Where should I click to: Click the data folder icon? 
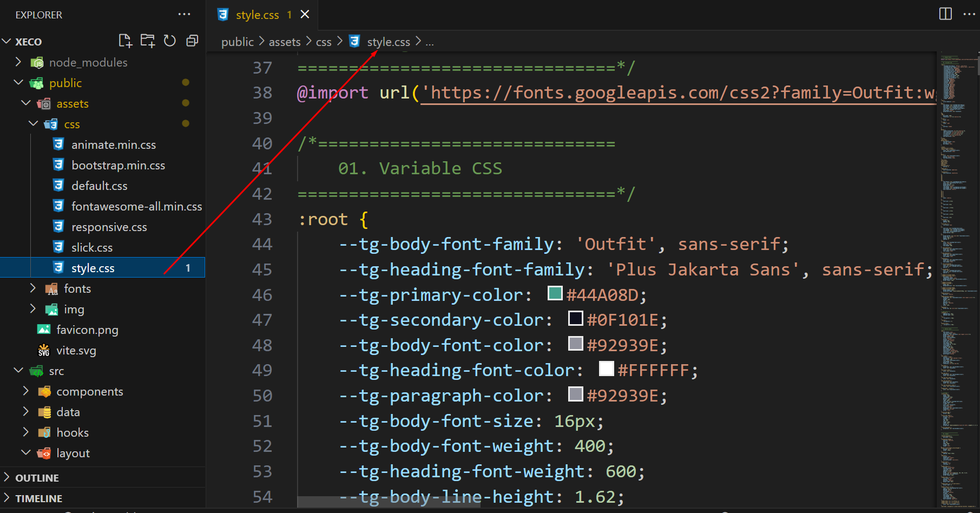(x=44, y=412)
